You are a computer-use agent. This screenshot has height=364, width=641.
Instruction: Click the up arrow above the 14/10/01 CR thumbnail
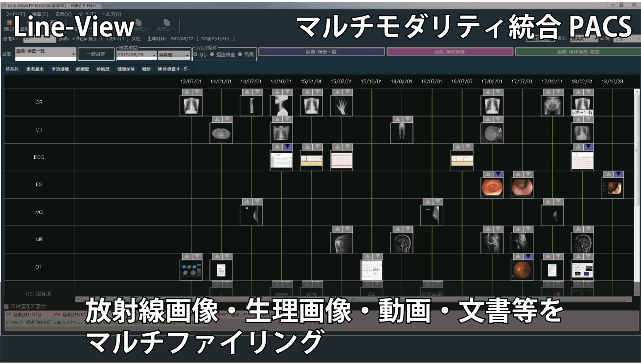click(277, 91)
